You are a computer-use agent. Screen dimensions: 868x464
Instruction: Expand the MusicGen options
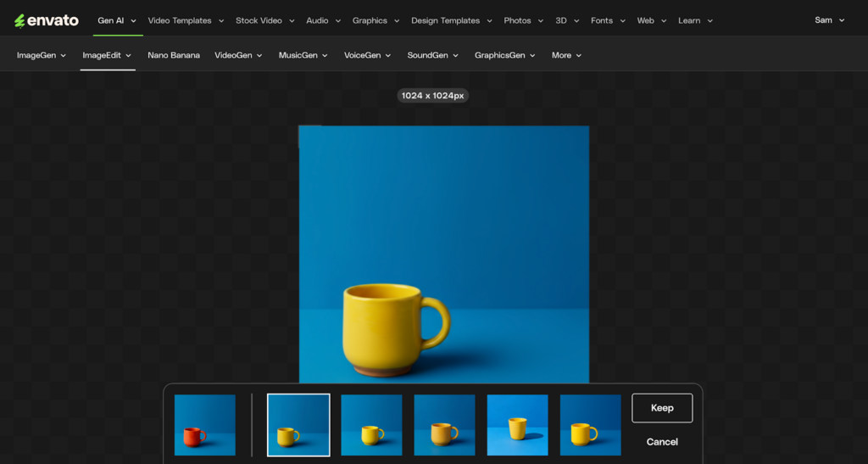point(303,55)
